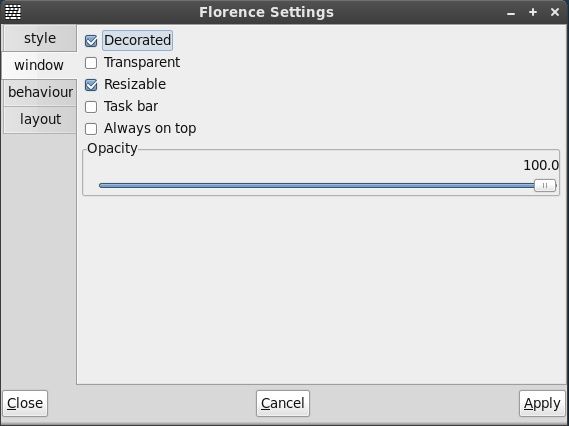
Task: Turn on the Task bar option
Action: [x=91, y=107]
